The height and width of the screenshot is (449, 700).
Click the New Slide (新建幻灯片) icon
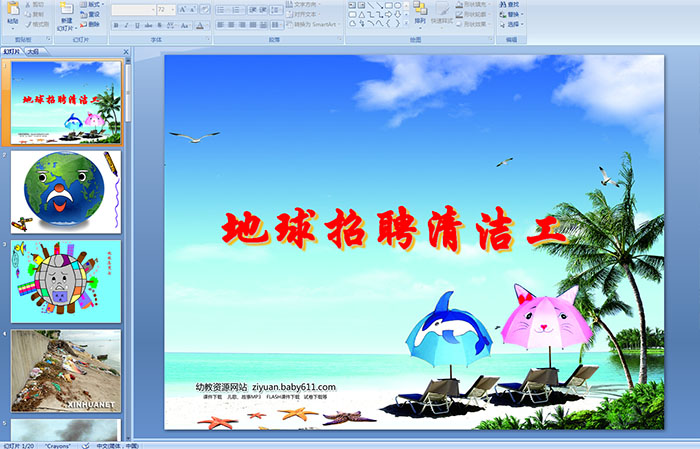coord(67,8)
